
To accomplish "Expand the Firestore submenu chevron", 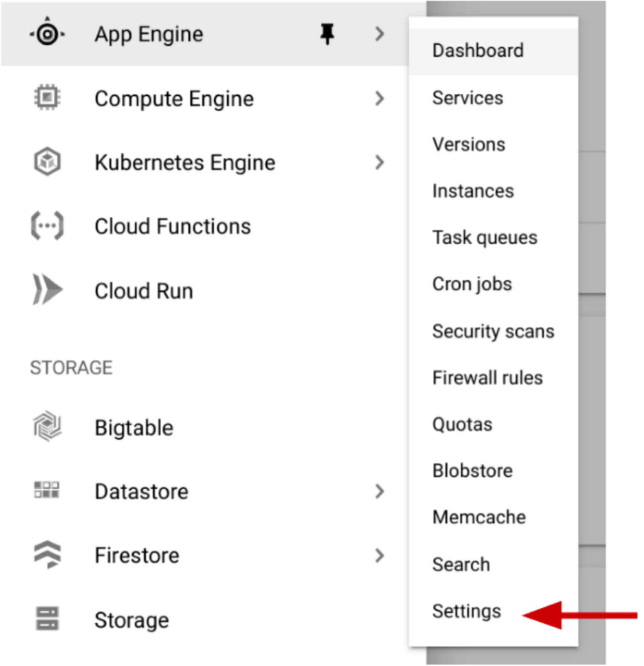I will tap(379, 555).
